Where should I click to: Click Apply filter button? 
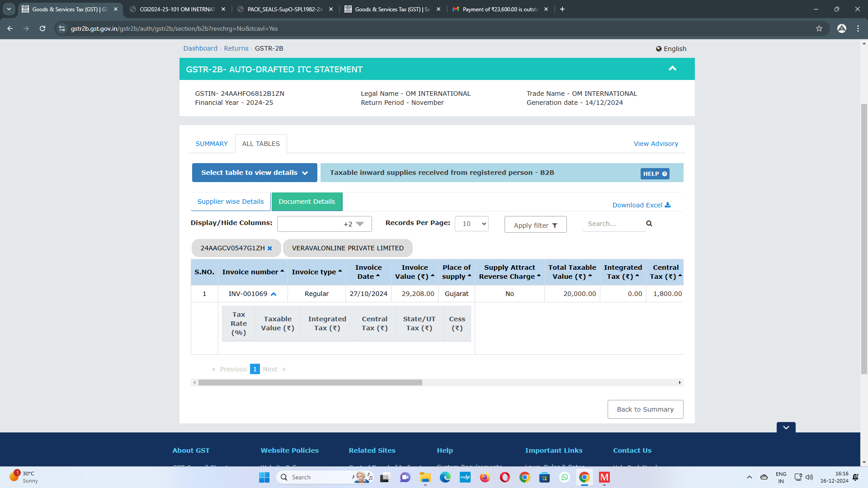[x=535, y=225]
